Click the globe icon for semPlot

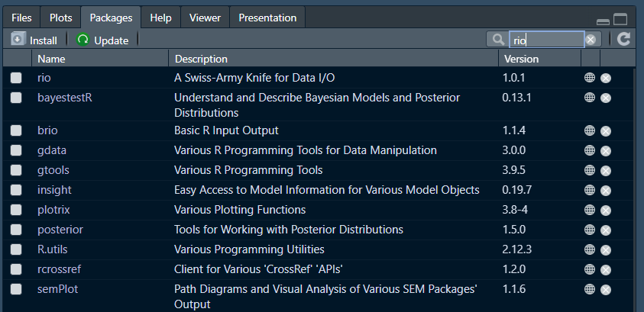coord(590,289)
